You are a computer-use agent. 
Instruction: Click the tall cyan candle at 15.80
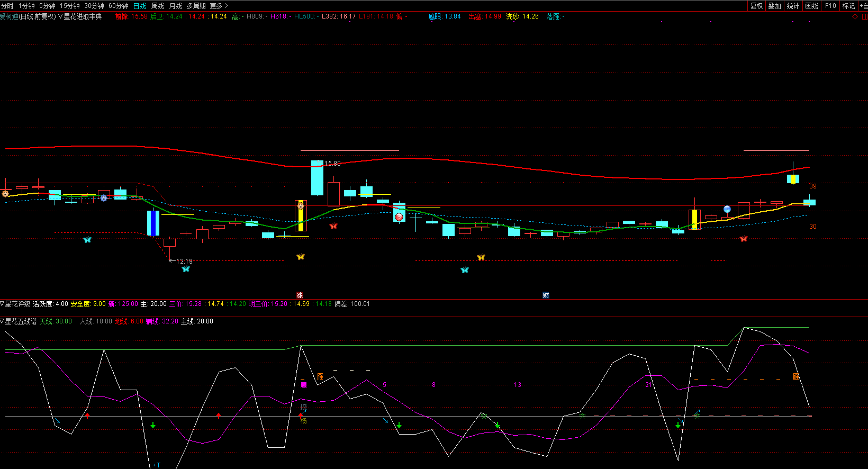tap(317, 178)
